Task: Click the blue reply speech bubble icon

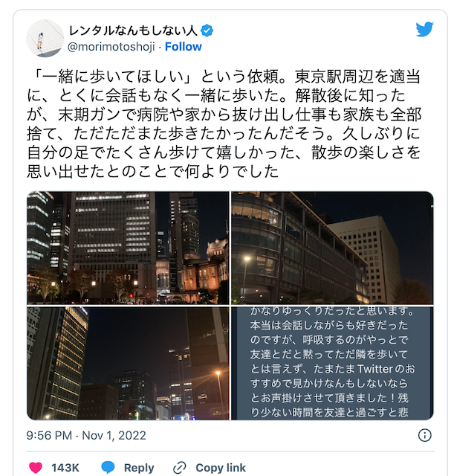Action: pos(108,467)
